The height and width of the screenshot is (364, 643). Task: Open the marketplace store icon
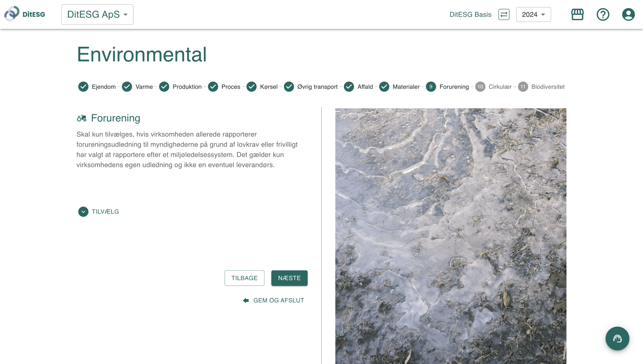[x=577, y=14]
